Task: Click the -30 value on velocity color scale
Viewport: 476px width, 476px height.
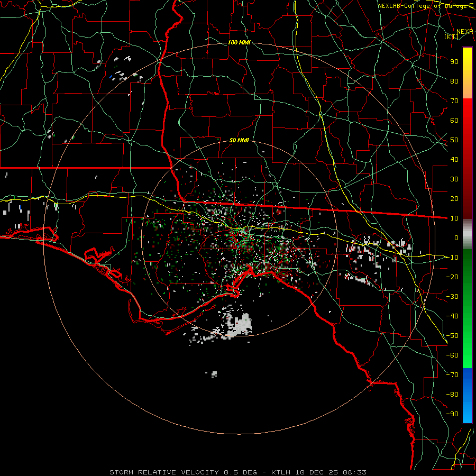Action: click(x=452, y=297)
